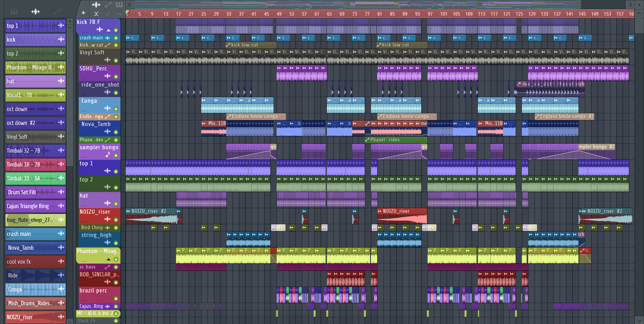644x324 pixels.
Task: Select the pattern clip piano focus icon in playlist header
Action: coord(119,4)
